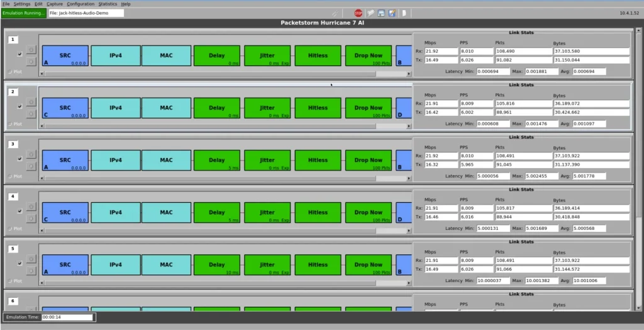Open the File menu
Screen dimensions: 644x330
tap(6, 4)
